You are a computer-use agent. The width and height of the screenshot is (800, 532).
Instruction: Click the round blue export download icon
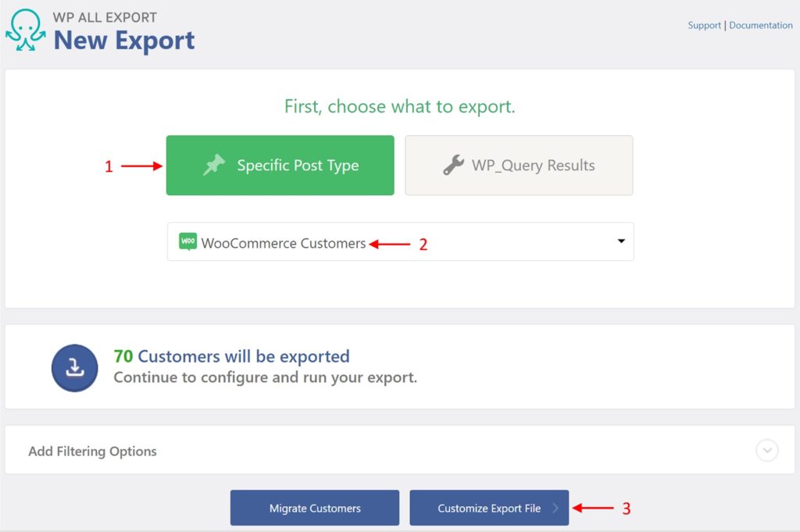[74, 367]
